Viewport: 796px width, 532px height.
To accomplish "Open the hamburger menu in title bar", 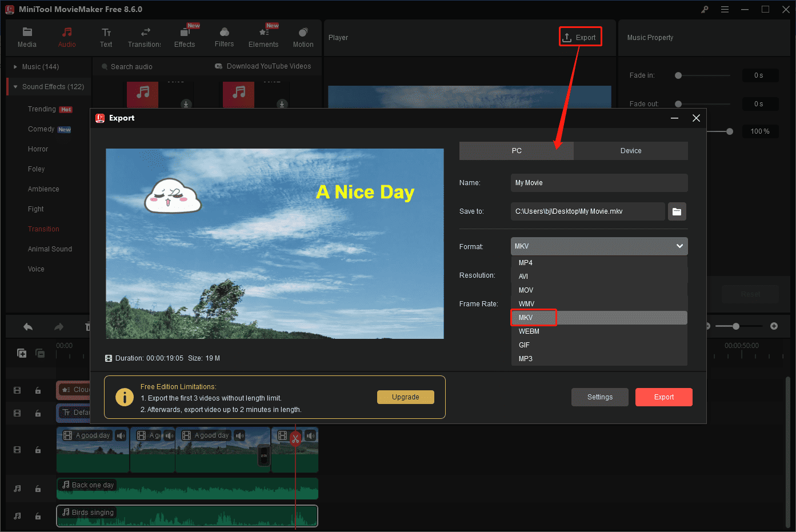I will [725, 9].
